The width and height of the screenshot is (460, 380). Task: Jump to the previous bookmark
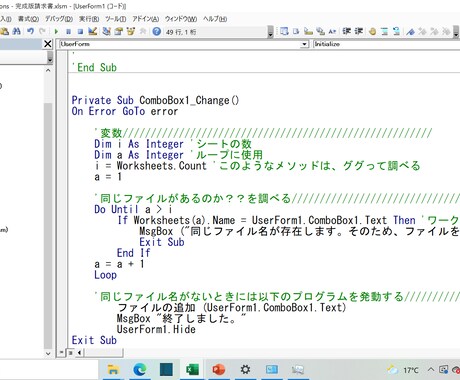[434, 31]
